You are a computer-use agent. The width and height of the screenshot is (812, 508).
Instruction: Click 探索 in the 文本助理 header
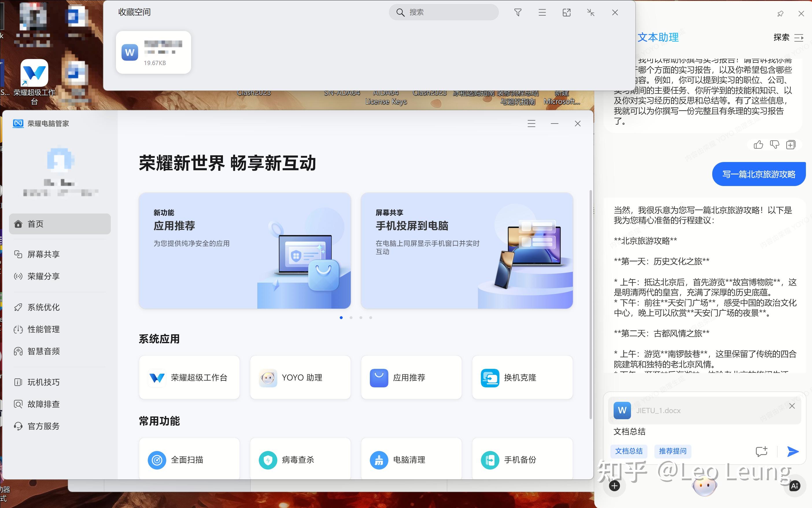(x=781, y=37)
